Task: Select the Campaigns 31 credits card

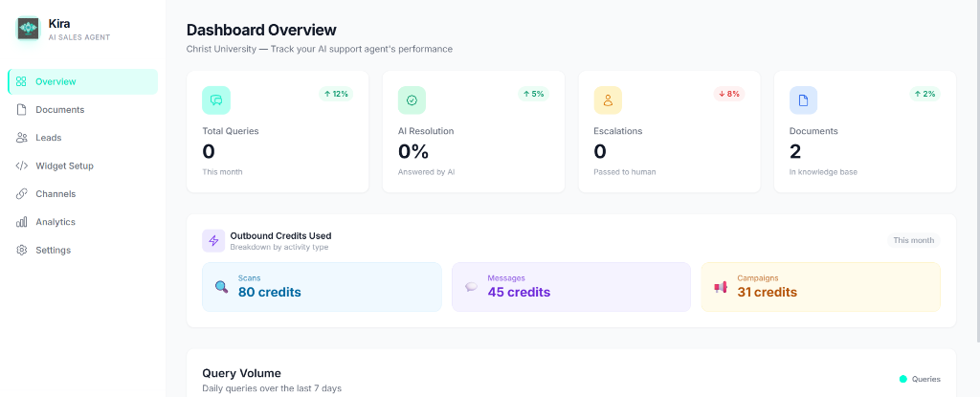Action: point(820,287)
